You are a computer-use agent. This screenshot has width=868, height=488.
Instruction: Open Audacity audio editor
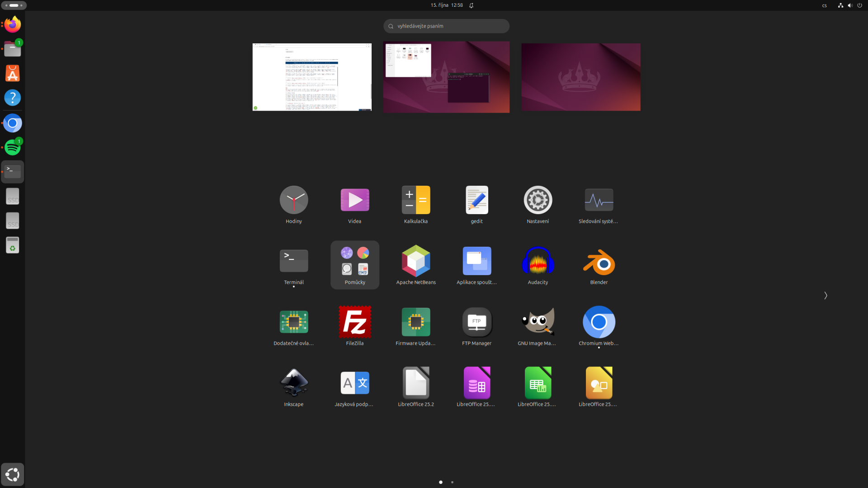click(538, 261)
